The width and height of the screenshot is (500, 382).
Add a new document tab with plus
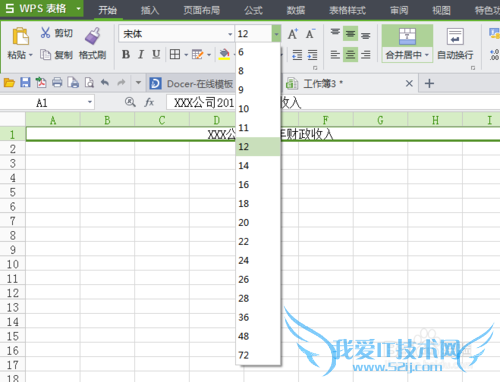click(x=429, y=83)
